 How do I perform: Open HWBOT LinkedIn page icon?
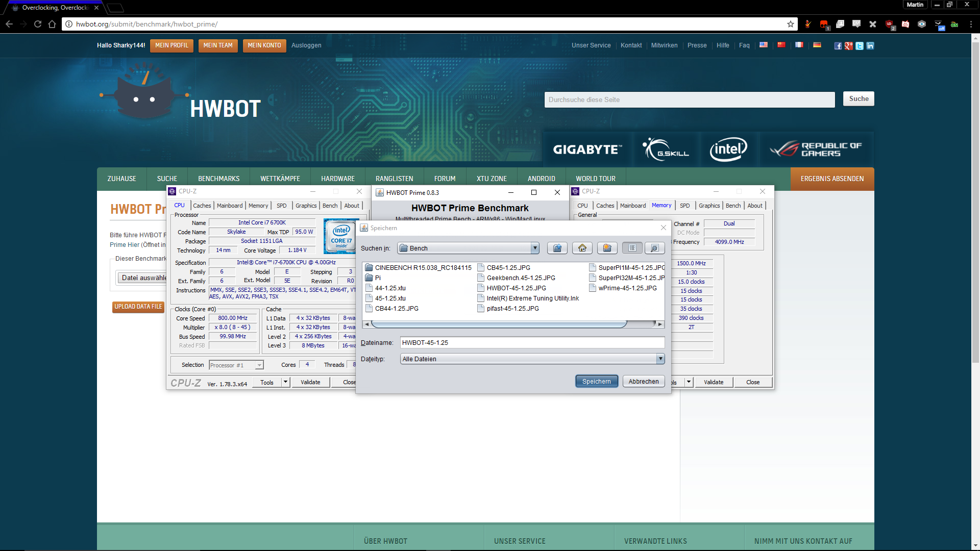coord(870,46)
